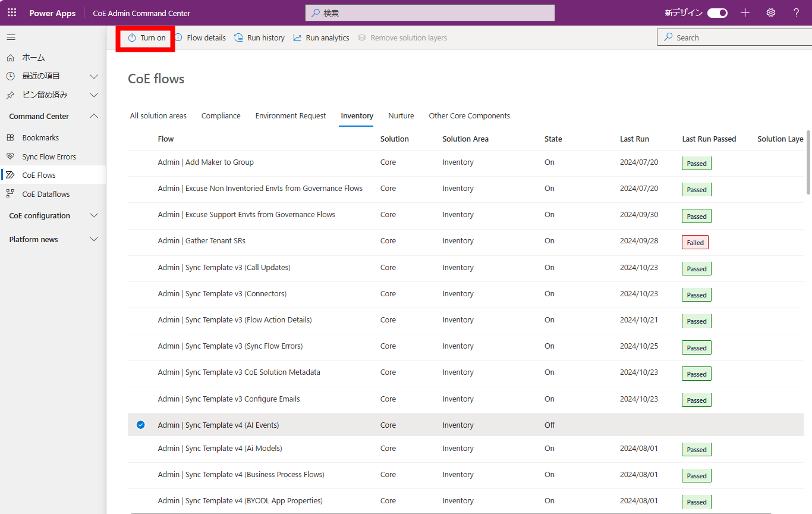Select Sync Template v4 (Ai Models) flow
This screenshot has height=514, width=812.
pos(220,449)
